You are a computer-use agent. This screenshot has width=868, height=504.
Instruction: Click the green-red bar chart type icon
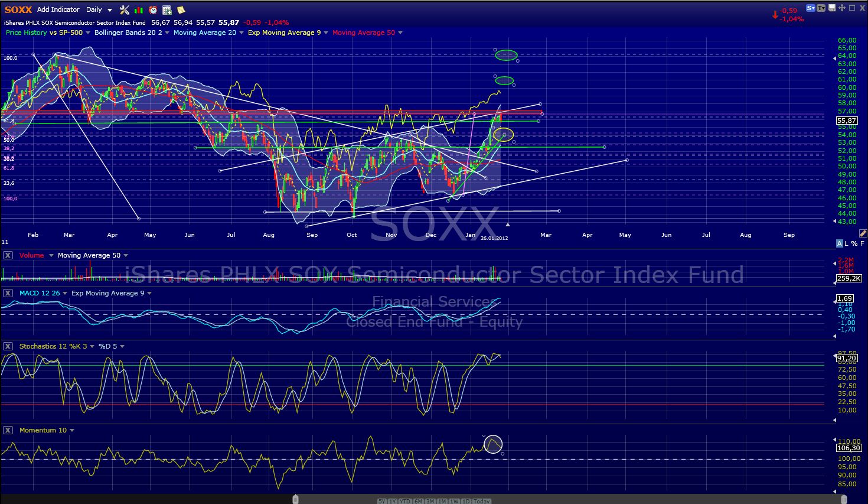(139, 10)
